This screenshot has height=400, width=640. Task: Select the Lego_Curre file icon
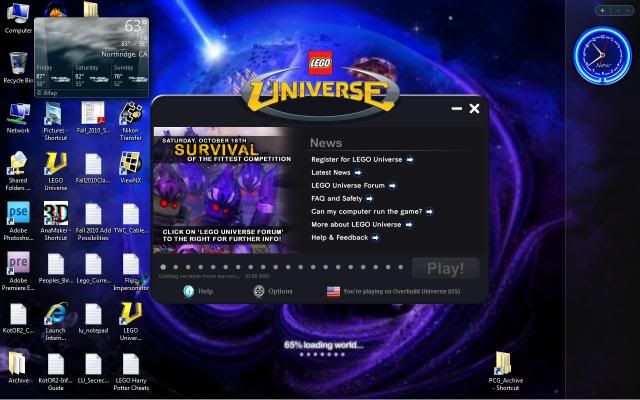tap(93, 268)
